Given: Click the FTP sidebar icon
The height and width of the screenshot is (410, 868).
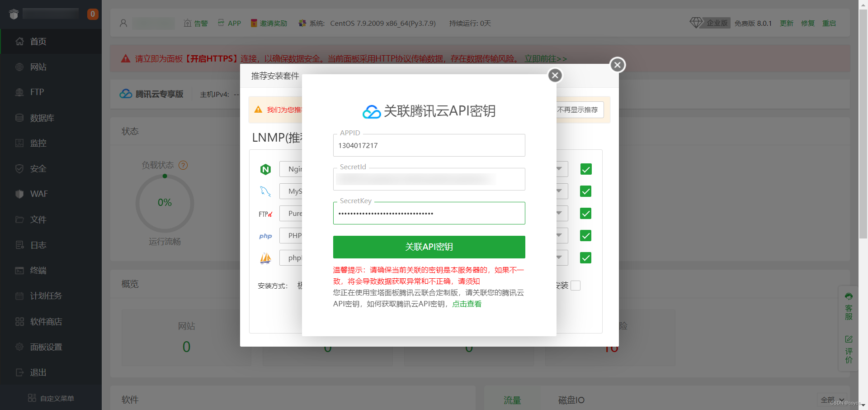Looking at the screenshot, I should pyautogui.click(x=19, y=92).
